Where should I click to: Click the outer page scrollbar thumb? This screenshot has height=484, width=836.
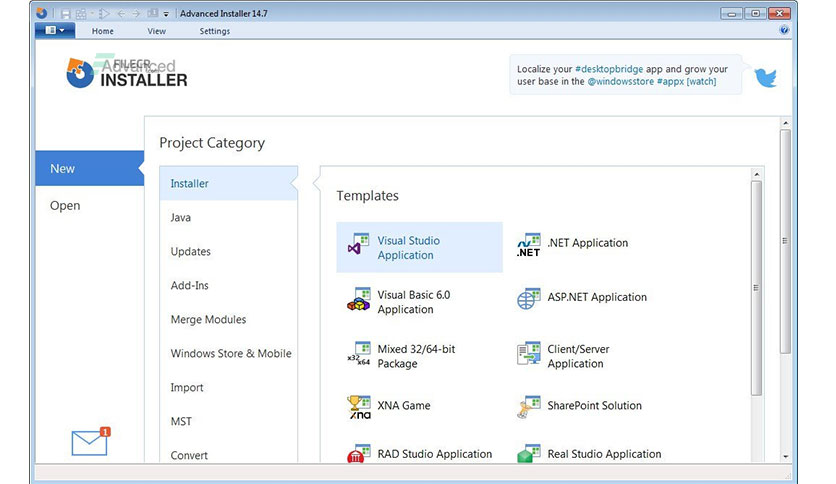(785, 241)
